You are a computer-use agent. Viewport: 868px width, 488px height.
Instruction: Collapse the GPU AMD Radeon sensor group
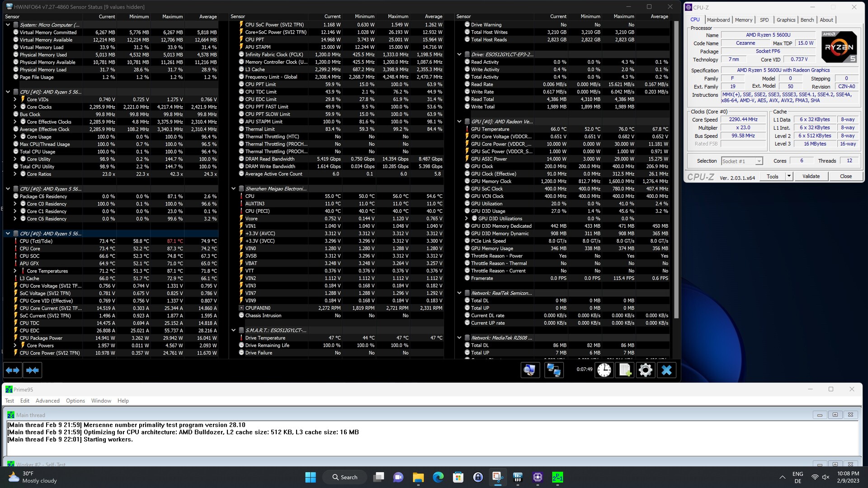click(459, 122)
